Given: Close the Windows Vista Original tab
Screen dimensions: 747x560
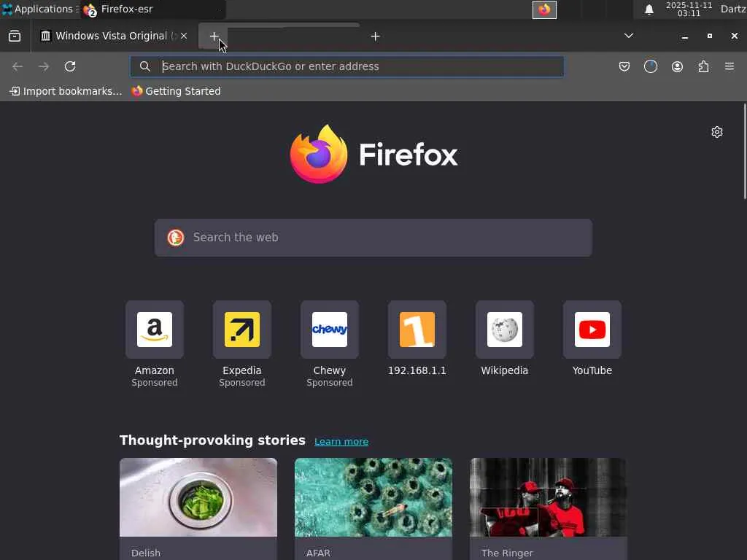Looking at the screenshot, I should point(184,36).
